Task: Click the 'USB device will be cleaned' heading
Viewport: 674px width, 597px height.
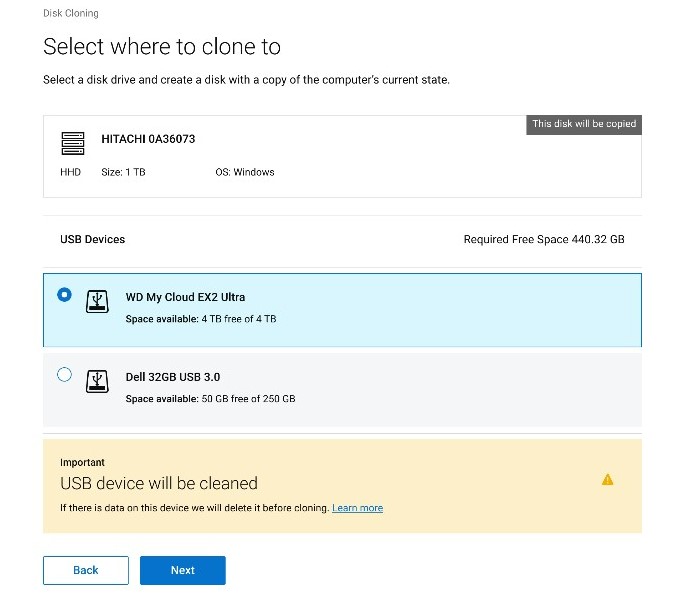Action: click(159, 483)
